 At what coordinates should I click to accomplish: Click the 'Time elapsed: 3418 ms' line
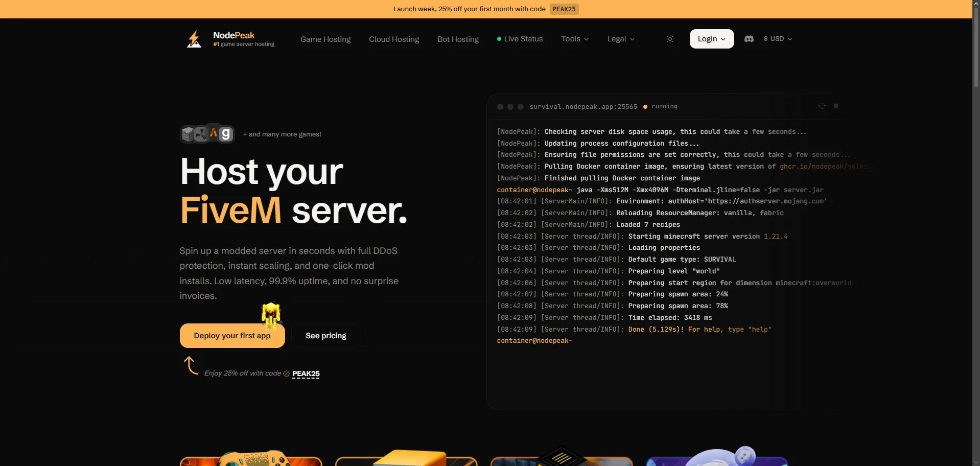[604, 318]
